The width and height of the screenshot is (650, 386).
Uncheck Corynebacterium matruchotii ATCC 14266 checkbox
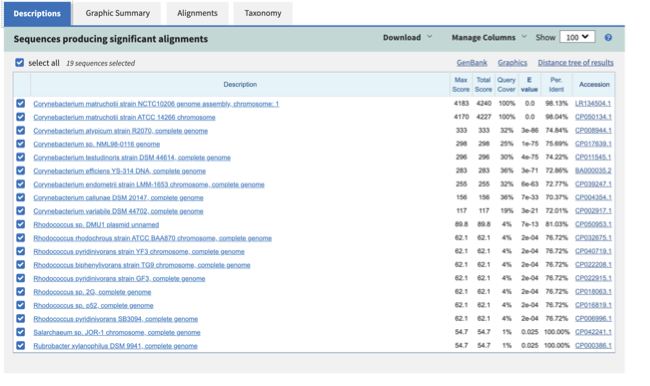[20, 117]
